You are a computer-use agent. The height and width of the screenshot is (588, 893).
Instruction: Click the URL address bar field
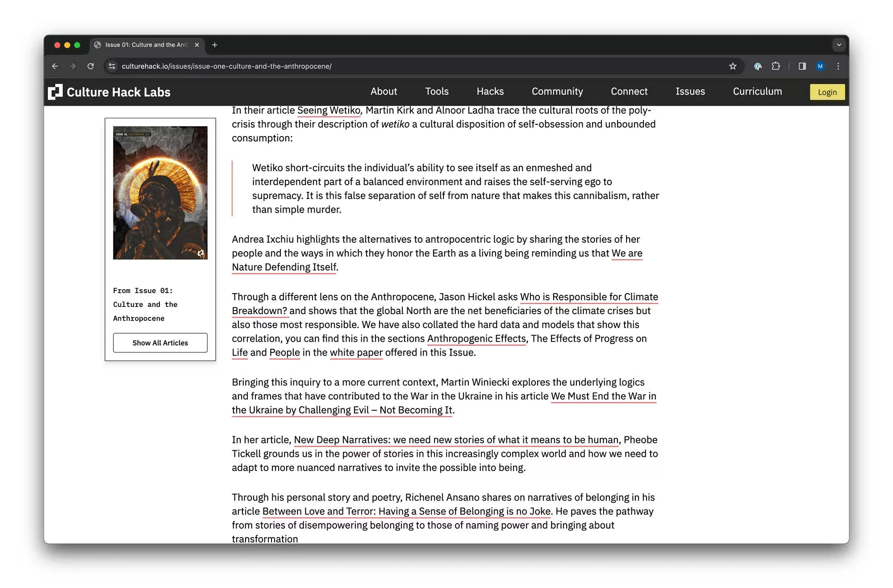[x=402, y=66]
